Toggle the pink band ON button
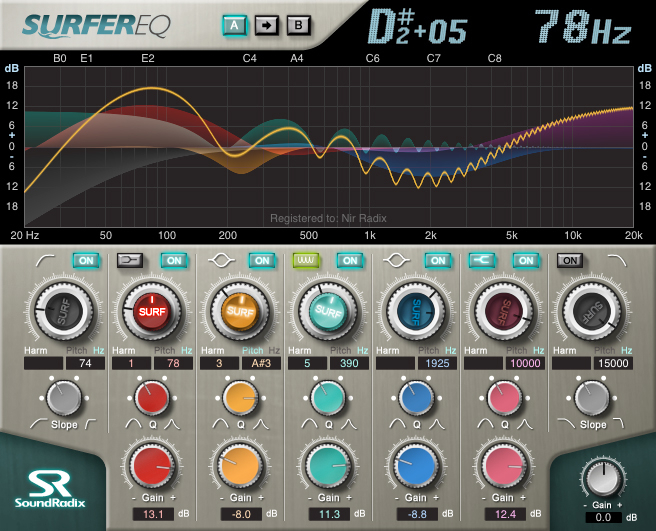 (526, 260)
